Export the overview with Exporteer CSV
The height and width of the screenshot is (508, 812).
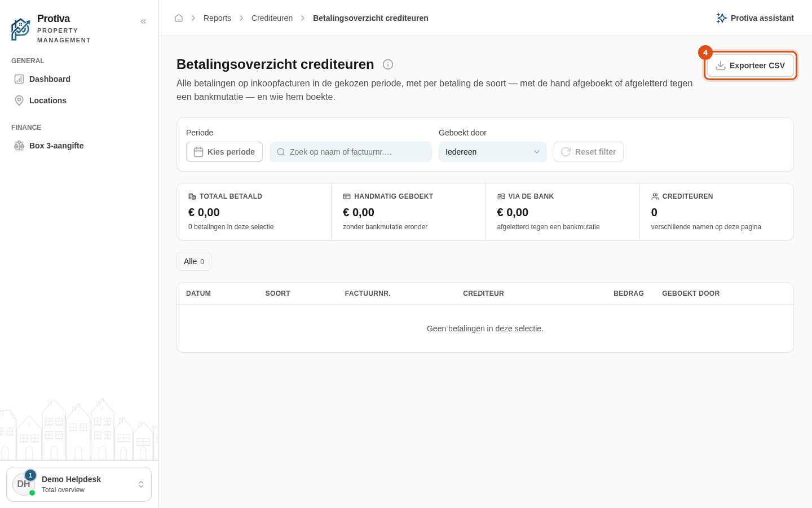(751, 65)
